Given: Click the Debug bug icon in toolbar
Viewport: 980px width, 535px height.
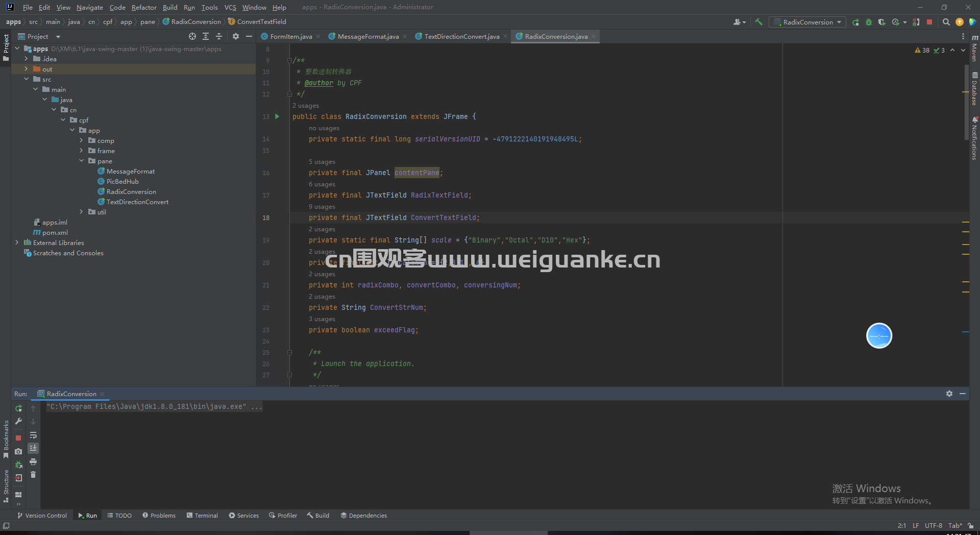Looking at the screenshot, I should (869, 22).
